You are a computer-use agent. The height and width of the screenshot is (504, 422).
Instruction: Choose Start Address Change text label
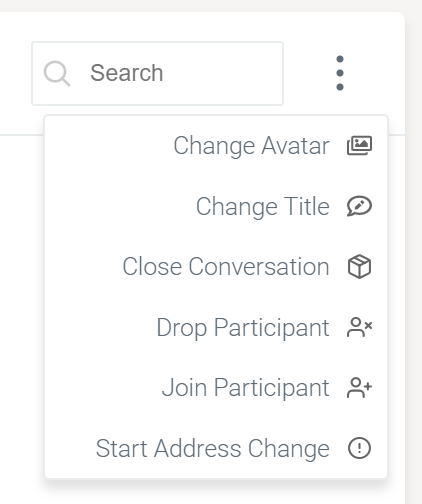tap(213, 449)
